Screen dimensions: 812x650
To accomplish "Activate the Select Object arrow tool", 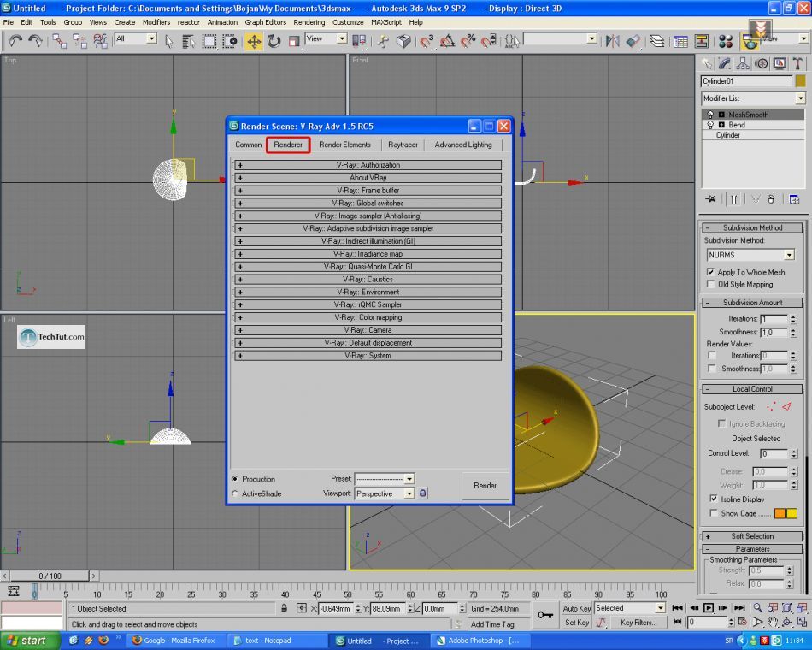I will [169, 41].
